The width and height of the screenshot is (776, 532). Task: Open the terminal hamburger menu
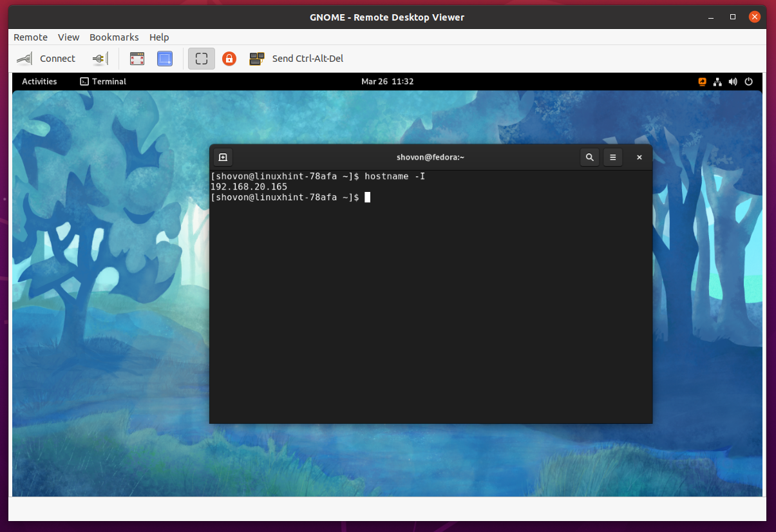pyautogui.click(x=613, y=157)
